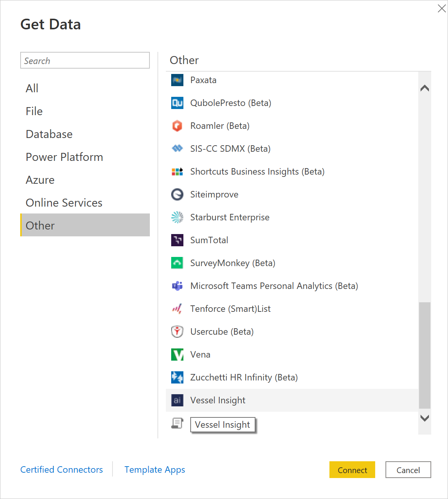448x499 pixels.
Task: Switch to the Online Services category
Action: pyautogui.click(x=64, y=203)
